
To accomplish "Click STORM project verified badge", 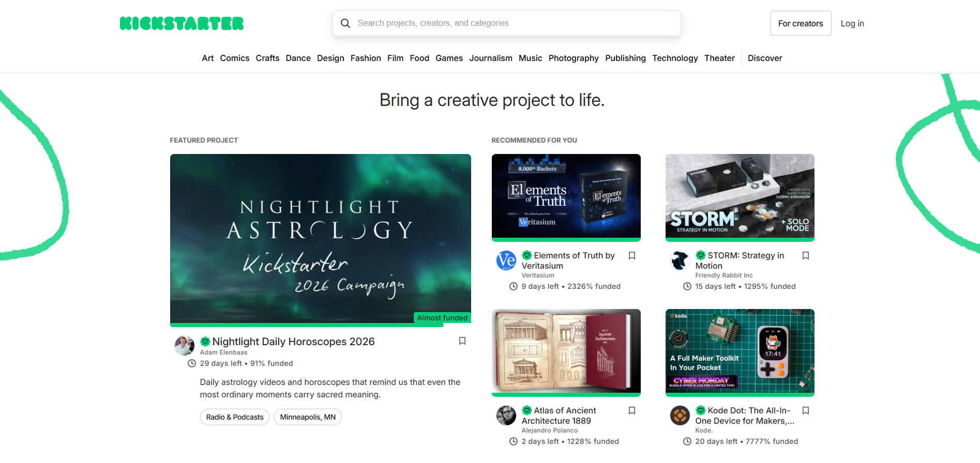I will tap(701, 255).
